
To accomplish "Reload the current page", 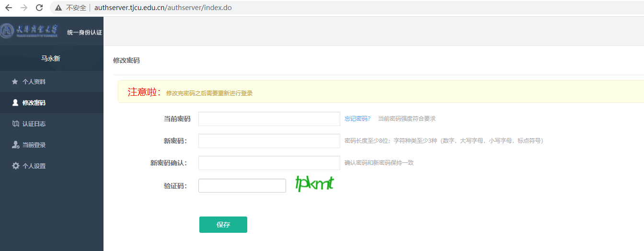I will [x=39, y=8].
